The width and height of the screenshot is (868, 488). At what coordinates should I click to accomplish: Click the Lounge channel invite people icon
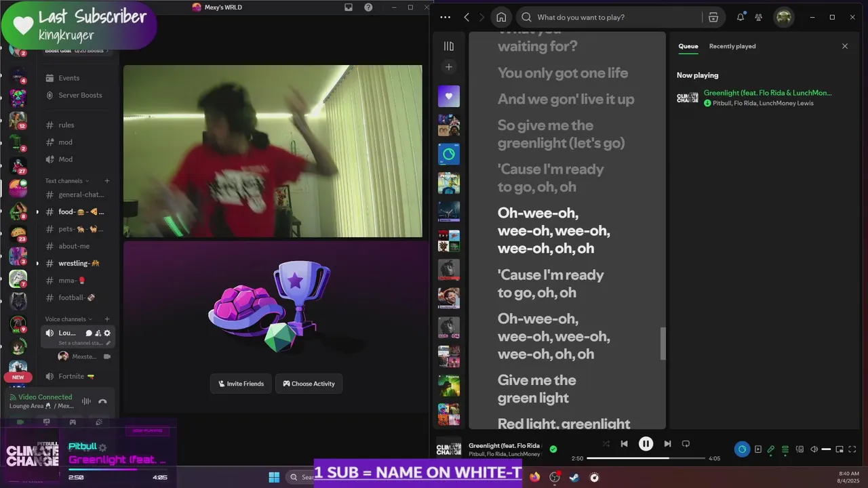pos(98,333)
